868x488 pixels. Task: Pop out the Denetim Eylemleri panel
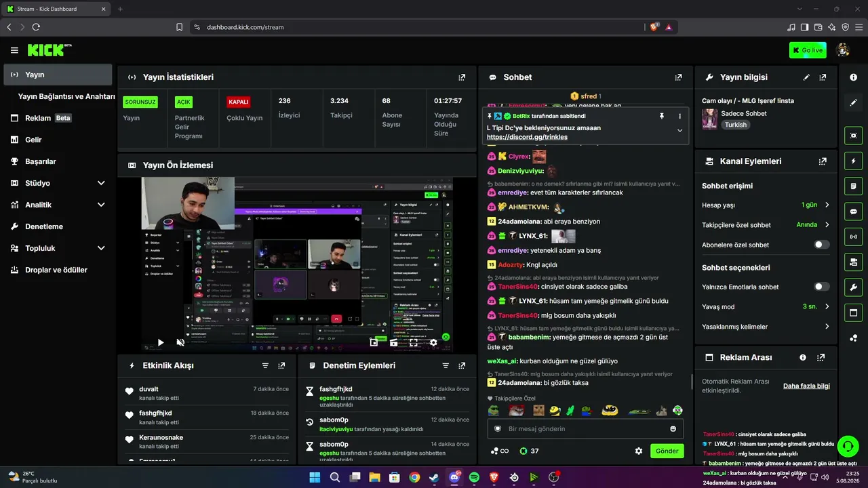click(x=462, y=365)
